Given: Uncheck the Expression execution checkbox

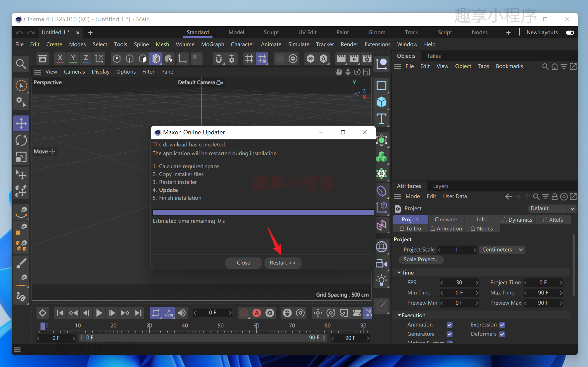Looking at the screenshot, I should (502, 325).
